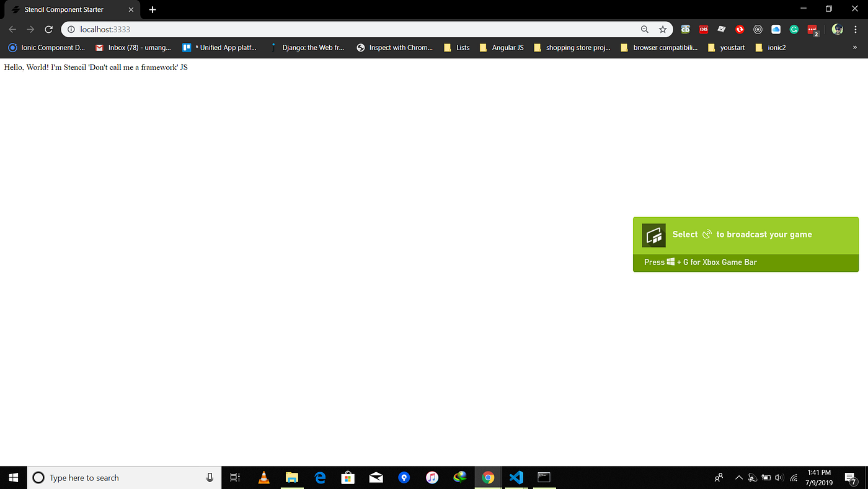Open the iCloud extension

click(776, 29)
